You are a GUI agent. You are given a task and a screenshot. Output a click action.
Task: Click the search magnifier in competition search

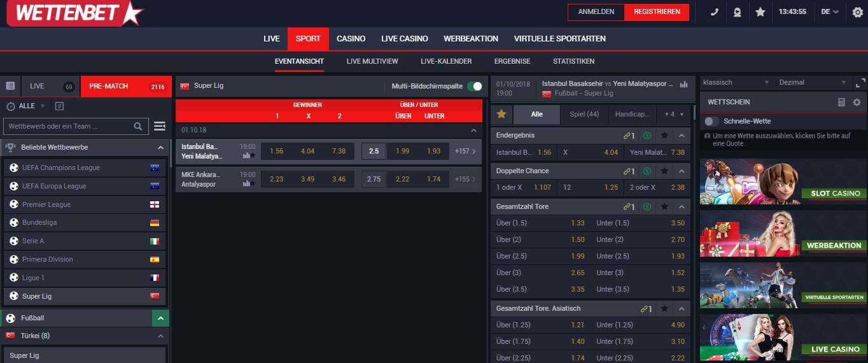[138, 126]
